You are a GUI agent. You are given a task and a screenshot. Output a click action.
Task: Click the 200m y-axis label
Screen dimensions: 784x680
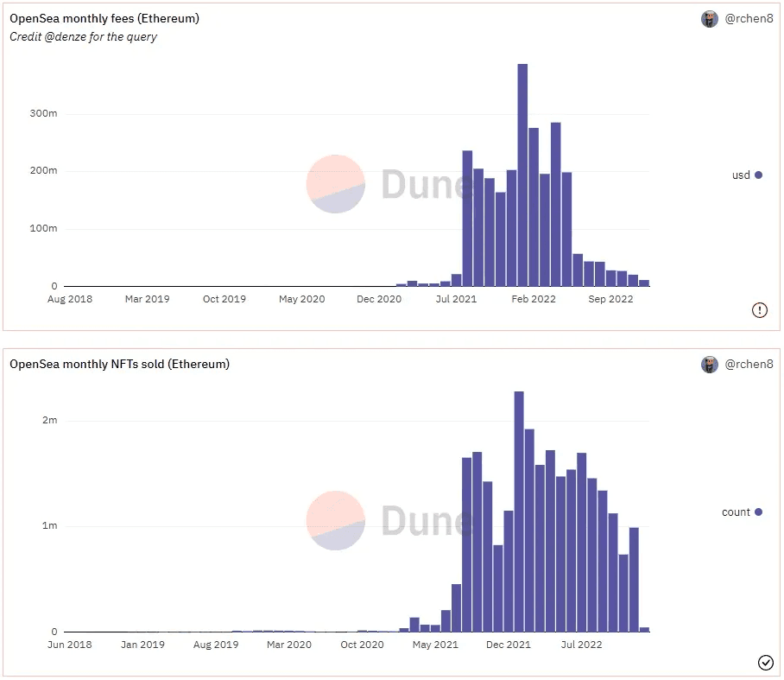pyautogui.click(x=43, y=170)
